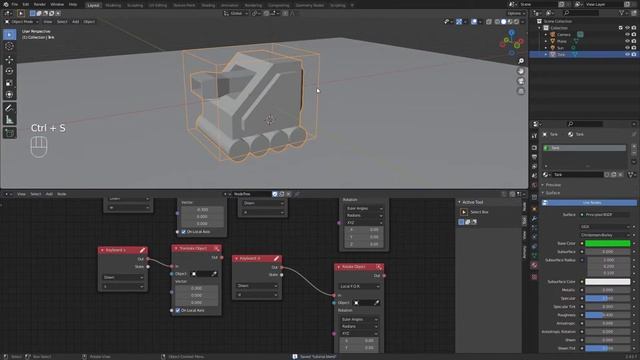Select the Transform tool
Viewport: 640px width, 360px height.
(9, 95)
